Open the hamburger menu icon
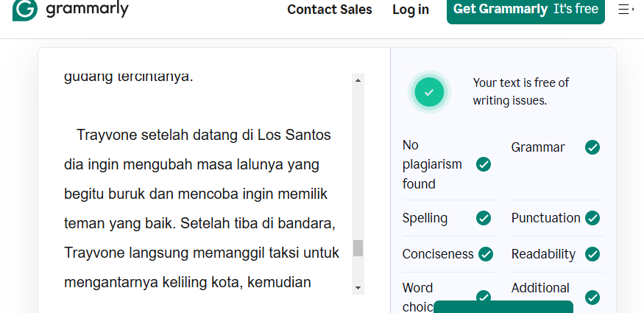Viewport: 644px width, 313px height. 626,10
